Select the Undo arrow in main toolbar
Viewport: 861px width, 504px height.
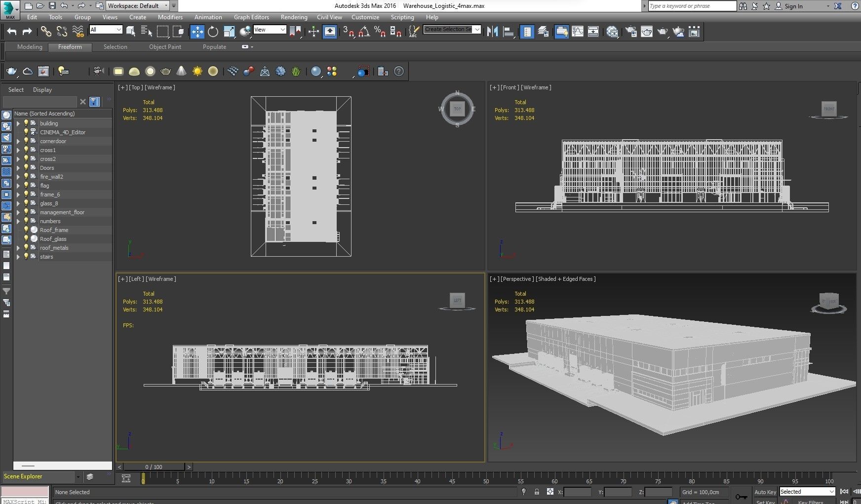click(12, 32)
